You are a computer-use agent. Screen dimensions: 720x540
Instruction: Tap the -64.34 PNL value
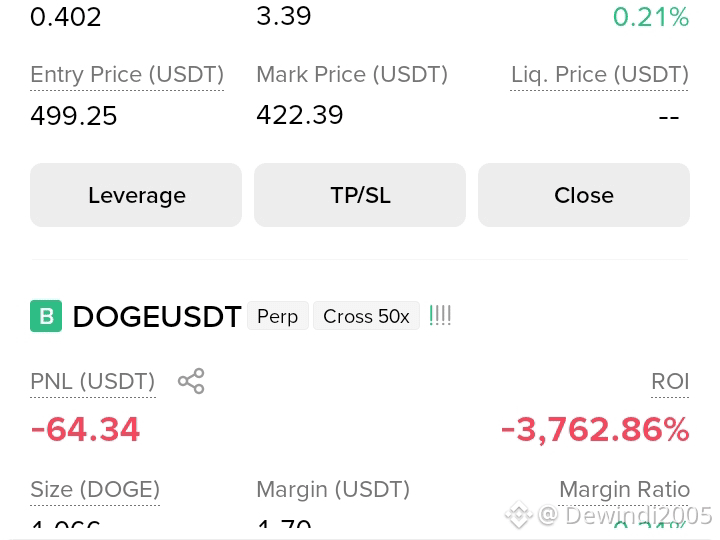click(85, 430)
